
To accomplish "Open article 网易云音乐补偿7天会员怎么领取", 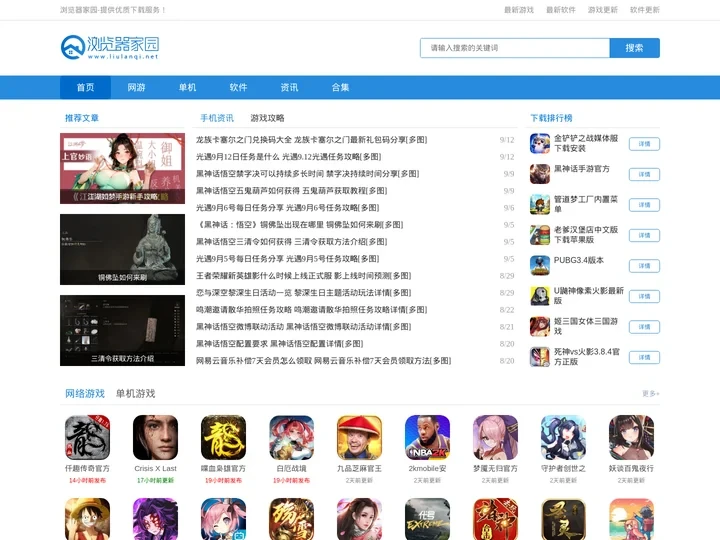I will [x=323, y=360].
